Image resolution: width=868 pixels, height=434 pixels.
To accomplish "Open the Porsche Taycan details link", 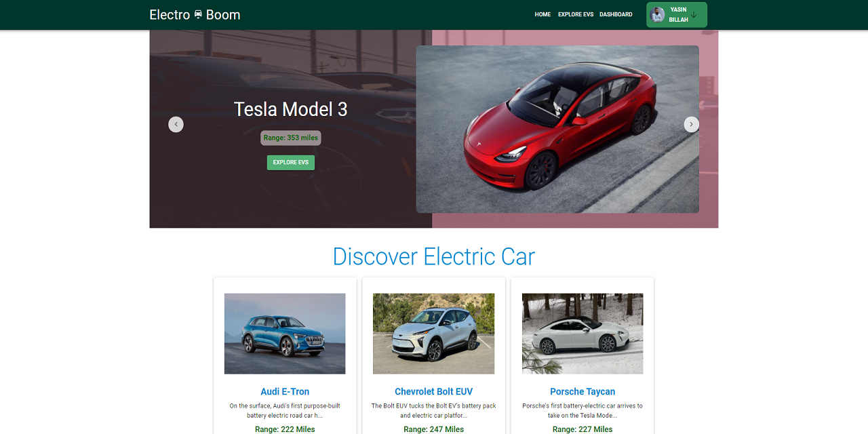I will 582,391.
